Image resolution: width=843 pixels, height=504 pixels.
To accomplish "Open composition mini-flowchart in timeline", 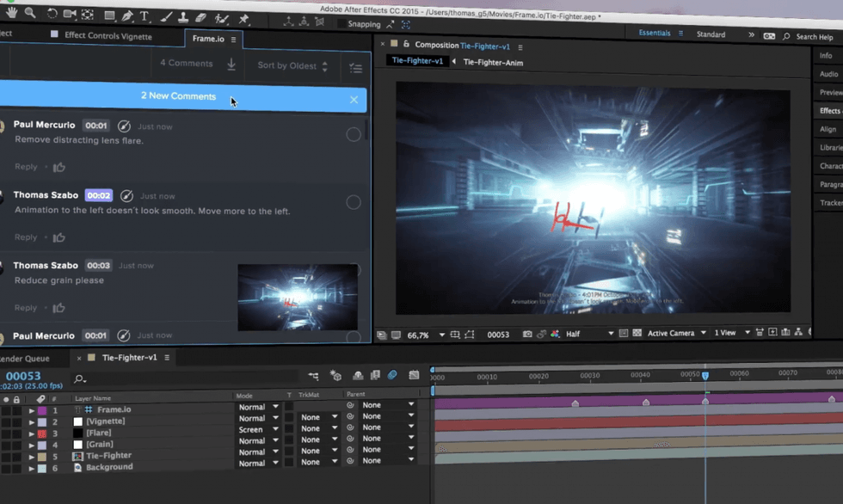I will (x=313, y=376).
